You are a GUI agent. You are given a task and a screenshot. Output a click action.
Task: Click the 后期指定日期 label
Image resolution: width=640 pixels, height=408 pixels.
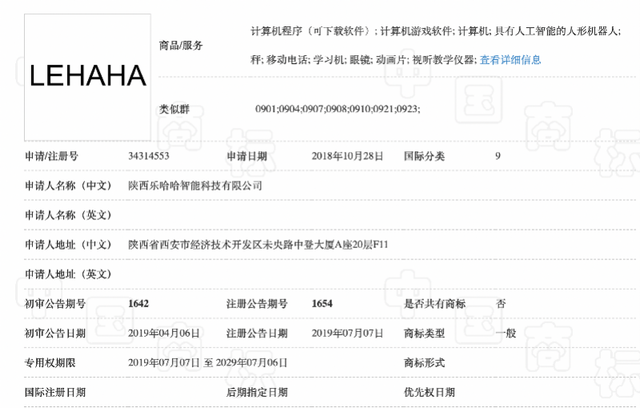pyautogui.click(x=257, y=392)
